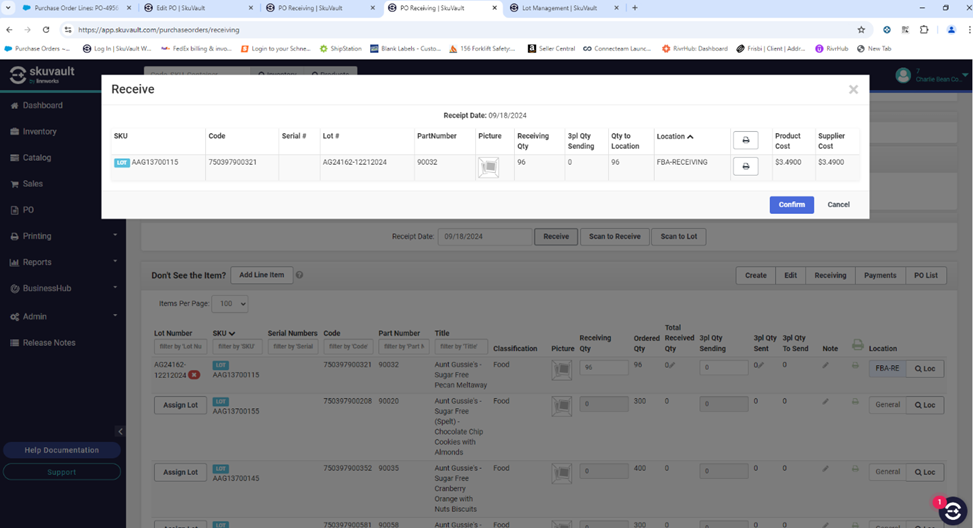Assign Lot for SKU AAG13700155
This screenshot has width=973, height=528.
click(x=180, y=405)
